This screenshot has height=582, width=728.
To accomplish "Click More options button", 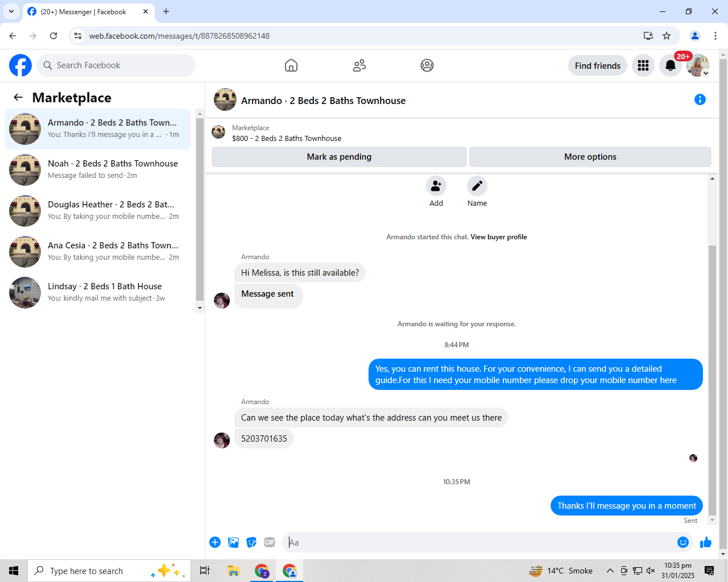I will [590, 157].
